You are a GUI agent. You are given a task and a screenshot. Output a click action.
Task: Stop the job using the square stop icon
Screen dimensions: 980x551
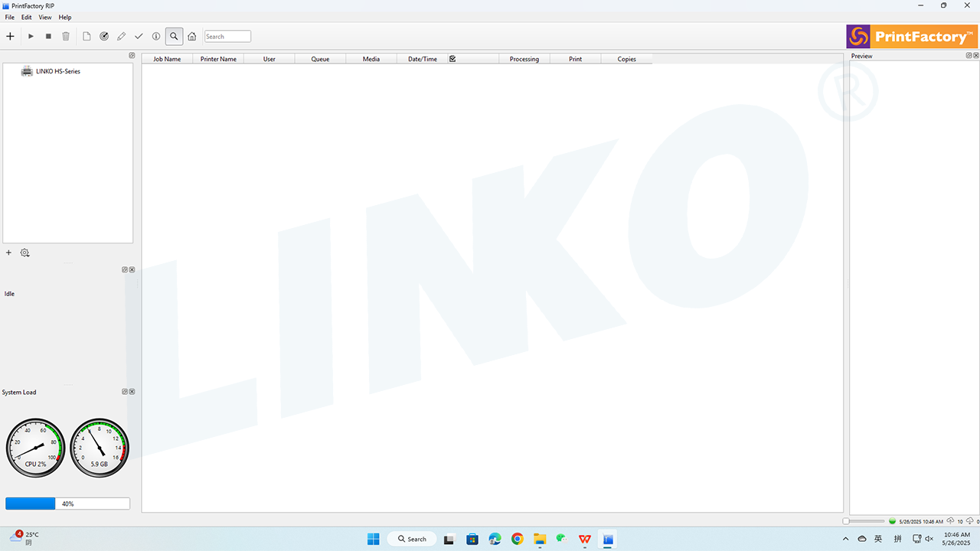pos(48,36)
